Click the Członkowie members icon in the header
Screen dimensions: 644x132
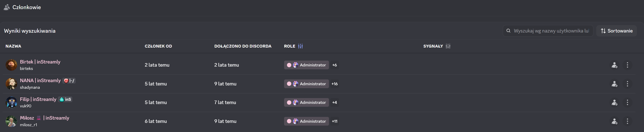click(x=7, y=7)
